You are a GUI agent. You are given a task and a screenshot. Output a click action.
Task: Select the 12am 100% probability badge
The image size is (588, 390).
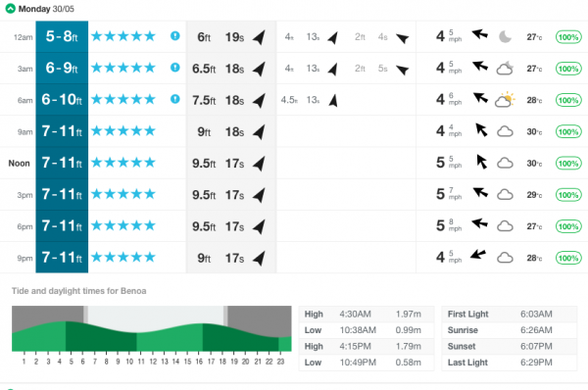pos(568,37)
